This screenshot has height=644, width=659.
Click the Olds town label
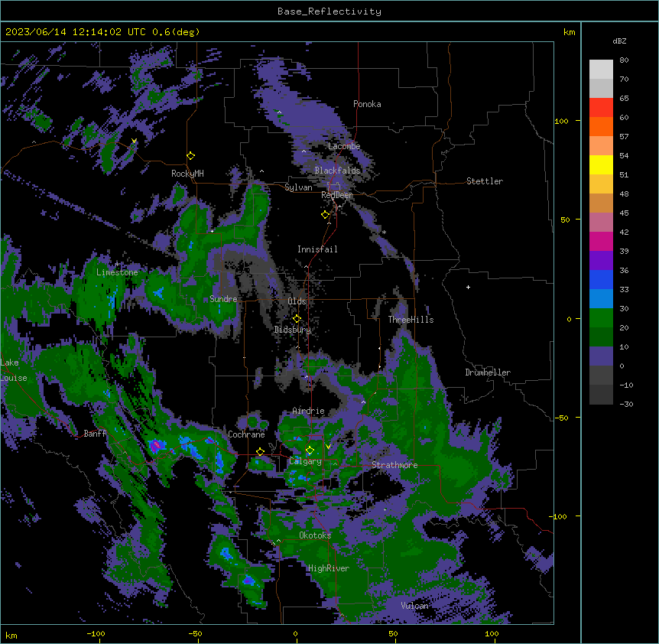coord(297,301)
